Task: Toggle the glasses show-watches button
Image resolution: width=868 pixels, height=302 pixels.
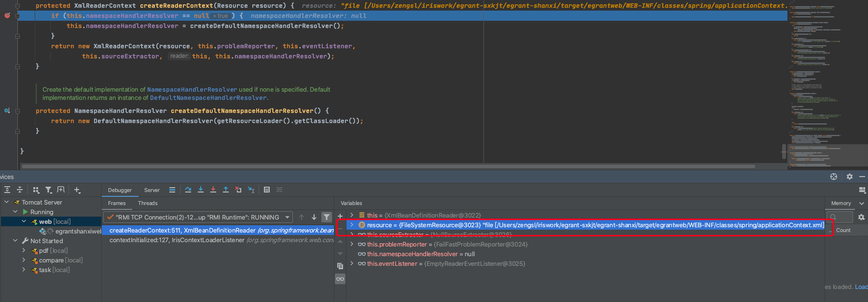Action: [x=340, y=279]
